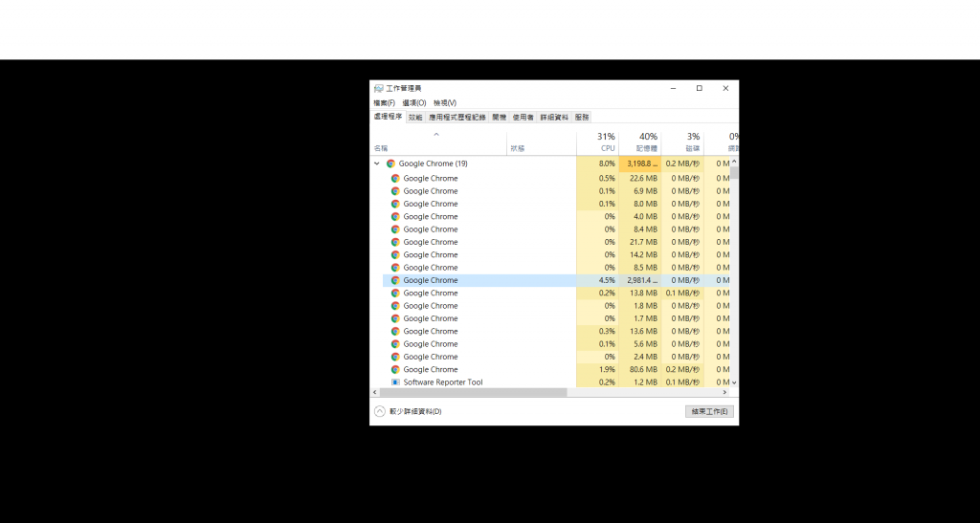
Task: Sort by the 狀態 column header
Action: pyautogui.click(x=542, y=142)
